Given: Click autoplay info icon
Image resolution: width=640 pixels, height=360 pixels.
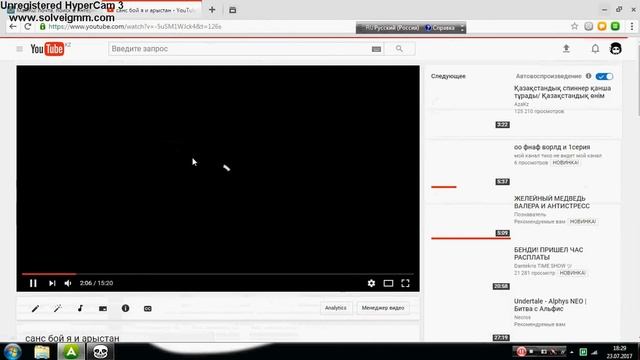Looking at the screenshot, I should [588, 76].
